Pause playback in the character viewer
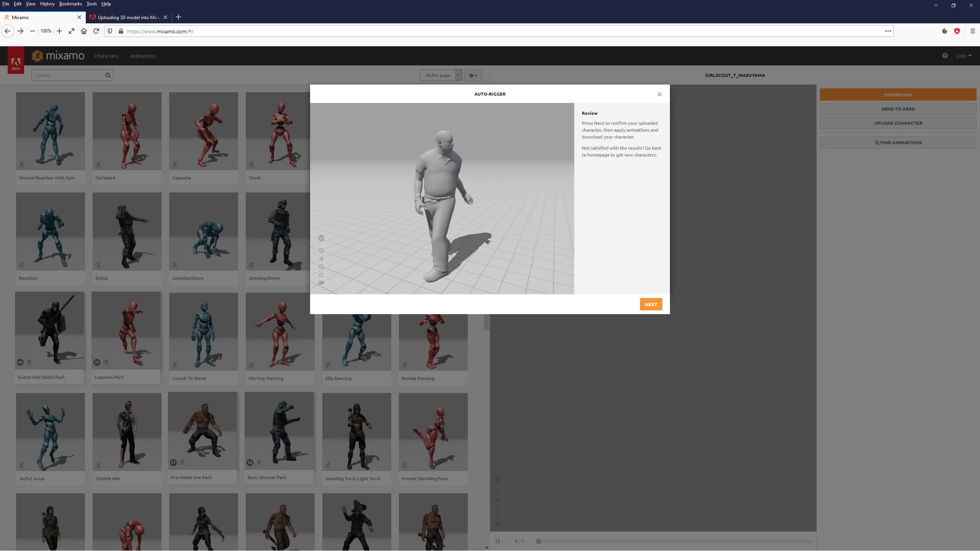Screen dimensions: 980x551 [x=497, y=541]
